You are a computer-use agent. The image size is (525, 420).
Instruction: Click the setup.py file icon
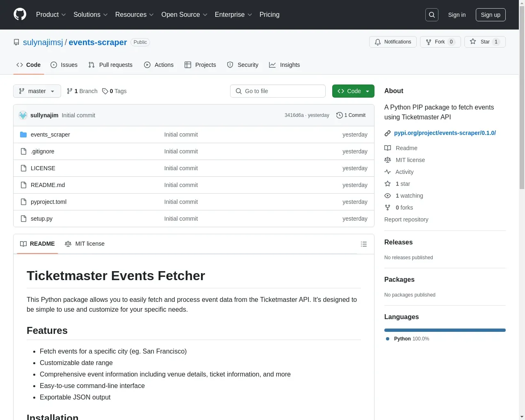click(23, 219)
